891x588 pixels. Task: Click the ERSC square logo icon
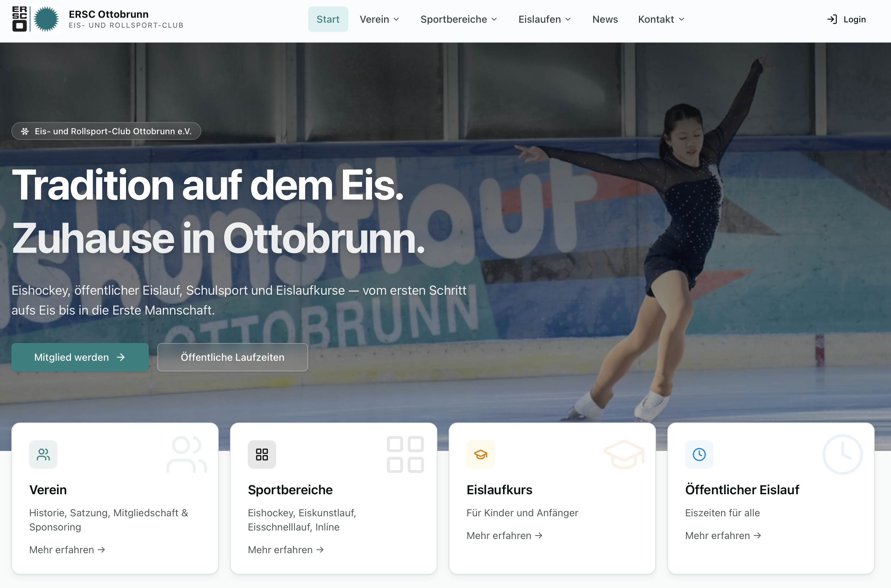pos(20,19)
